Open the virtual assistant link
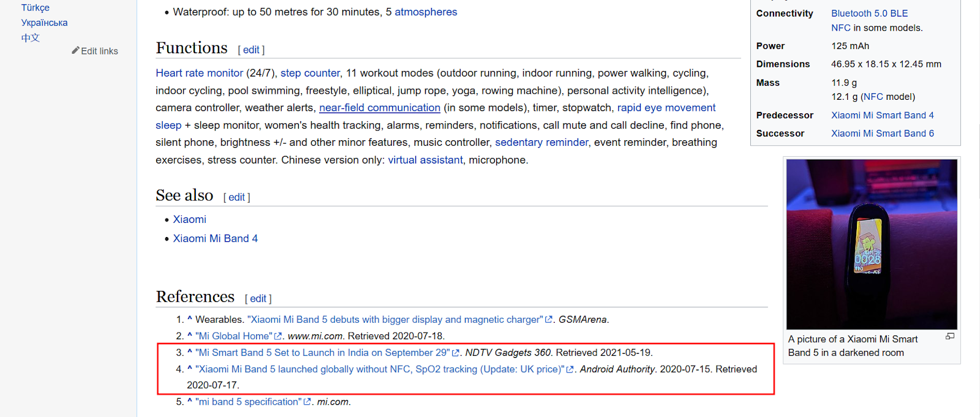Image resolution: width=980 pixels, height=417 pixels. pos(425,160)
